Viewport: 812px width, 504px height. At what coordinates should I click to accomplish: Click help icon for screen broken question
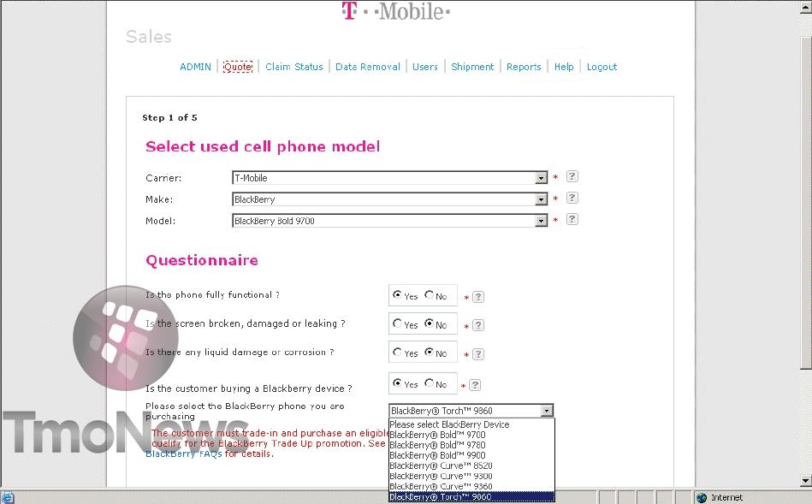[x=478, y=325]
